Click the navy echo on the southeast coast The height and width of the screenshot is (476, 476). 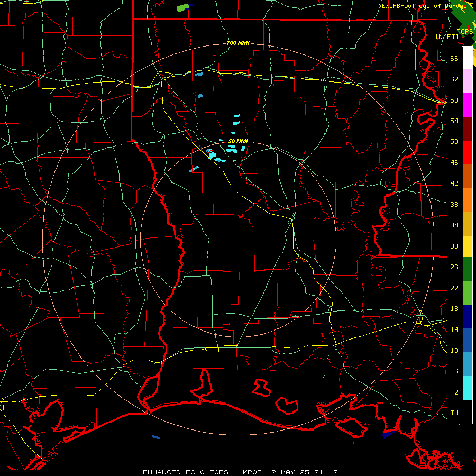(x=388, y=434)
